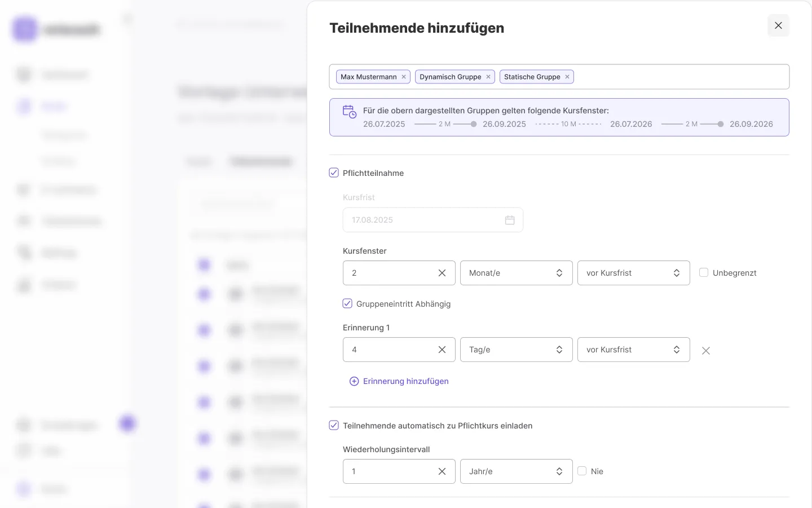Delete the Erinnerung 1 reminder row
The image size is (812, 508).
705,351
